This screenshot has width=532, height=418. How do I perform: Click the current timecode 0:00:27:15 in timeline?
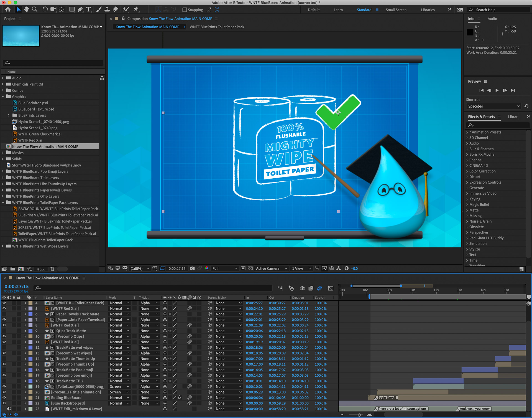click(x=17, y=286)
